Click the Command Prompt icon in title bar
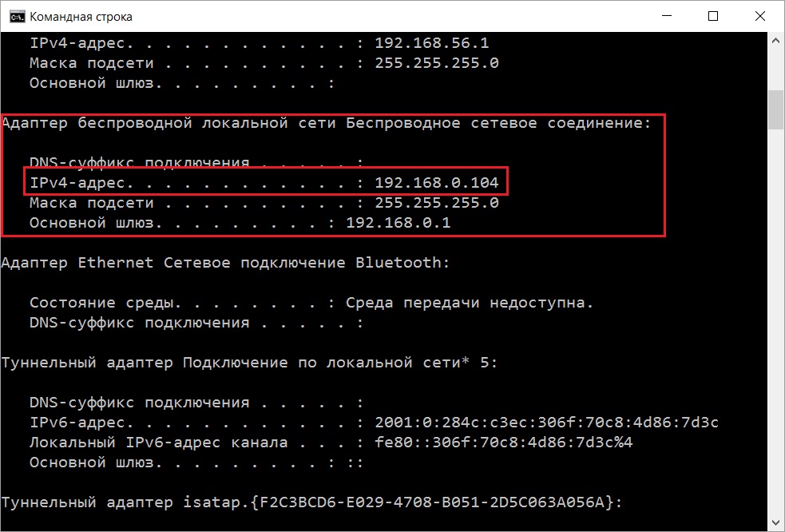This screenshot has height=532, width=785. [17, 17]
